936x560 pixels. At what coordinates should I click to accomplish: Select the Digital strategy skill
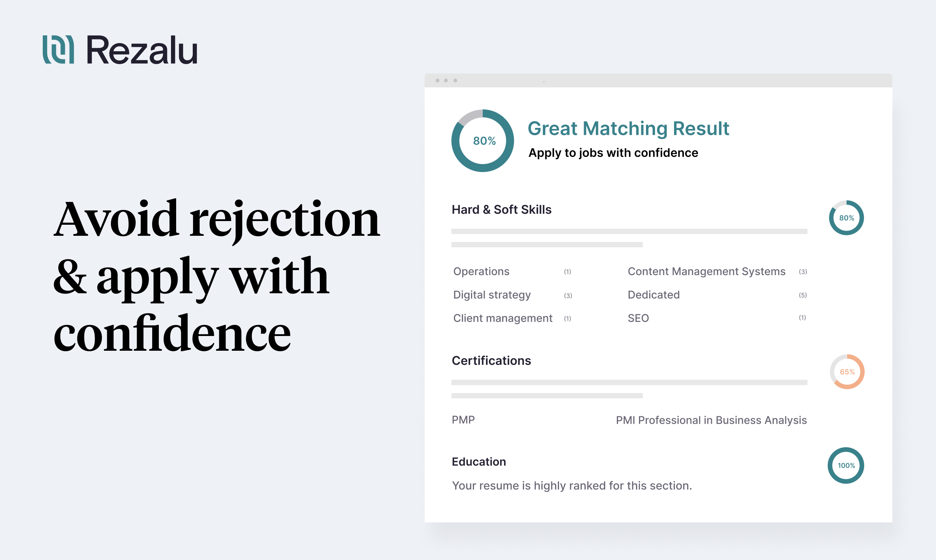492,295
